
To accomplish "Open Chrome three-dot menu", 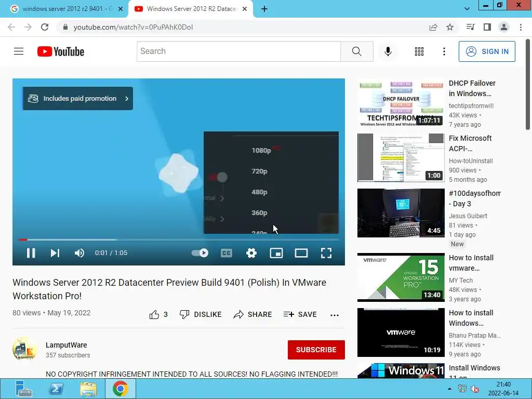I will pyautogui.click(x=521, y=27).
